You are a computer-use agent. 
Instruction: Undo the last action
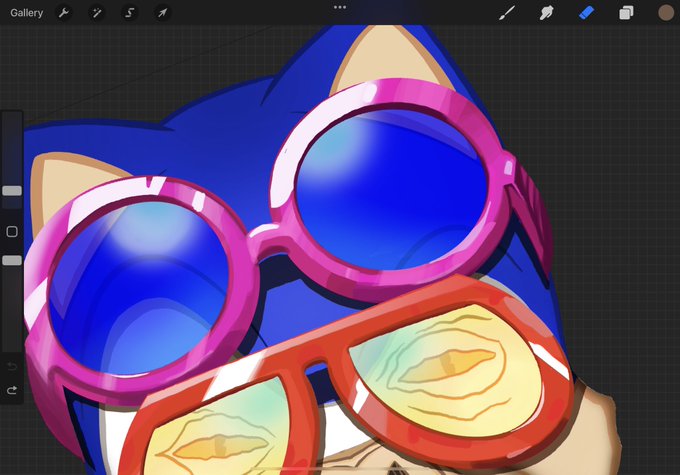pos(12,367)
